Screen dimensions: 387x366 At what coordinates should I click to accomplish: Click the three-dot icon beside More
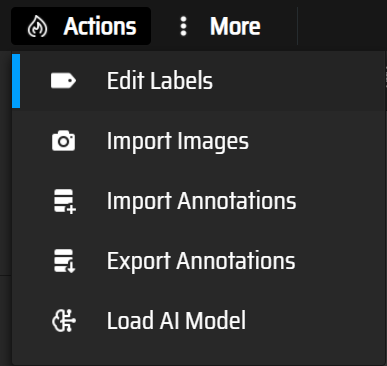click(x=183, y=26)
